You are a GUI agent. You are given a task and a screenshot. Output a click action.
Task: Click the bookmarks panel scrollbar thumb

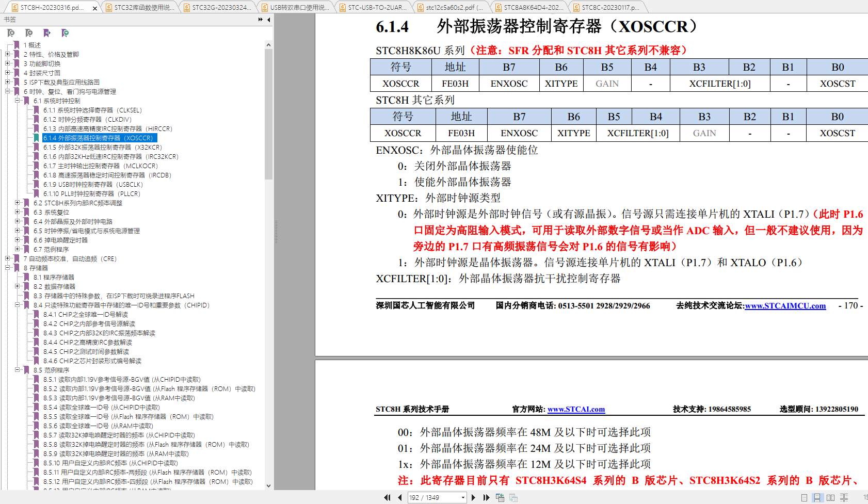[x=268, y=115]
